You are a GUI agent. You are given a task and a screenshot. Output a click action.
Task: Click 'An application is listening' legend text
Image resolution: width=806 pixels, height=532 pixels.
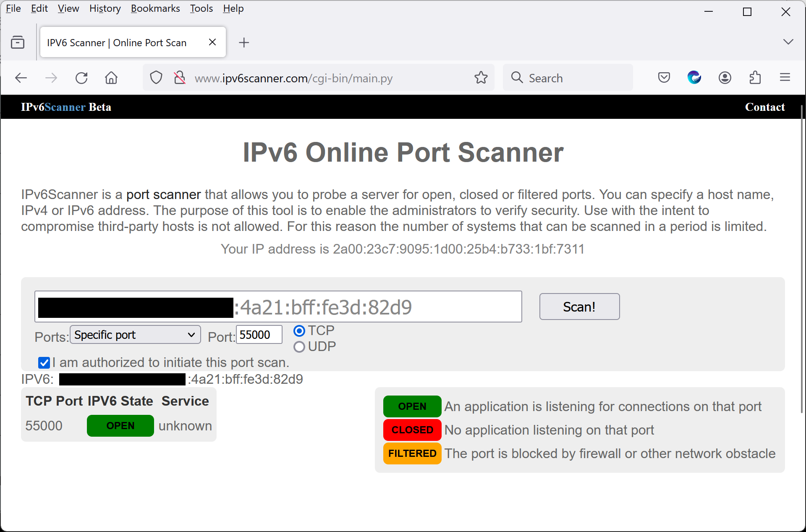pyautogui.click(x=603, y=406)
